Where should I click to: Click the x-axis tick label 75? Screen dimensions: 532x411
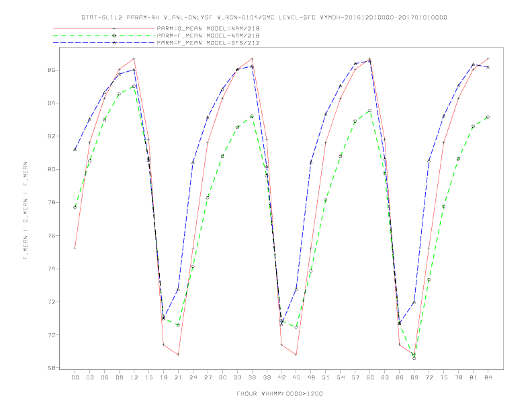[x=444, y=377]
